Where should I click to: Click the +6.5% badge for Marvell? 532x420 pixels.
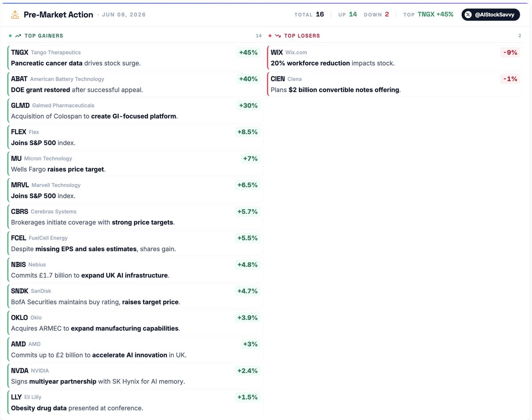pos(247,185)
